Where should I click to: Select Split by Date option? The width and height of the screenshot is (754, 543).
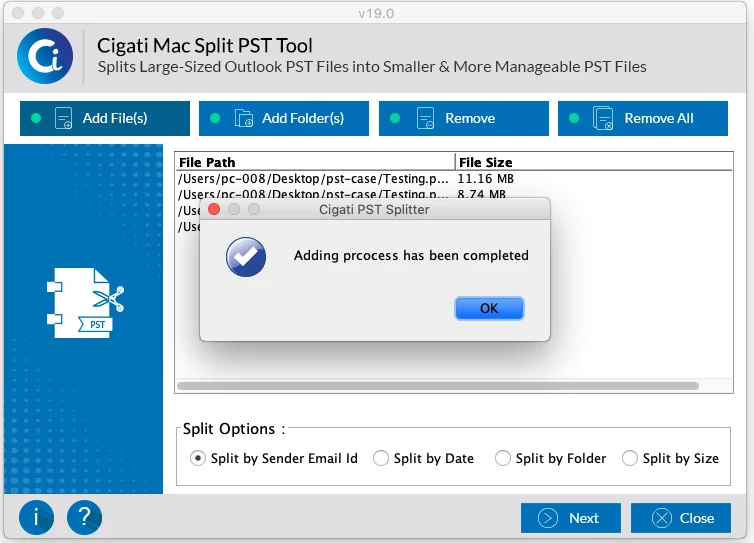(x=424, y=458)
